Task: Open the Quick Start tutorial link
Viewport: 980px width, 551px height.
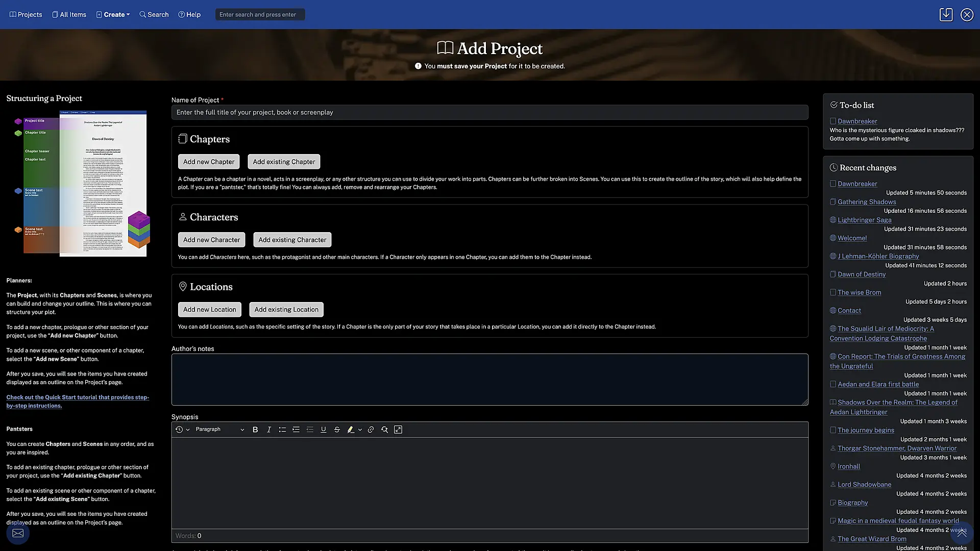Action: [78, 402]
